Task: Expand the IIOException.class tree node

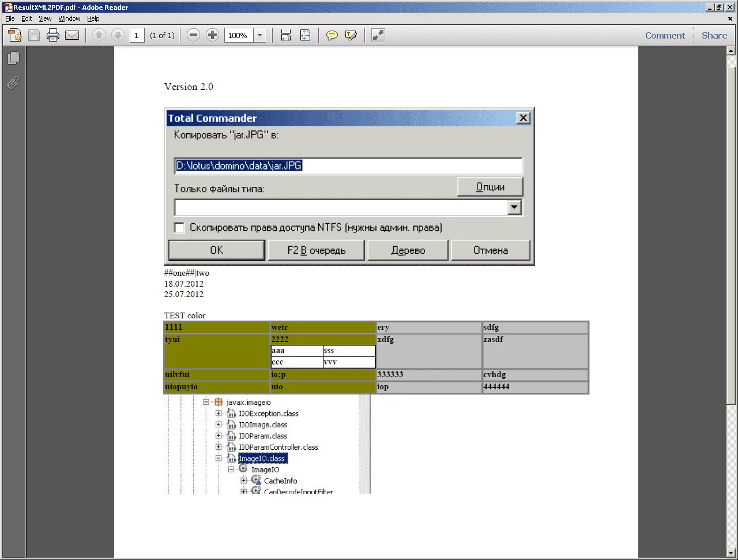Action: tap(219, 414)
